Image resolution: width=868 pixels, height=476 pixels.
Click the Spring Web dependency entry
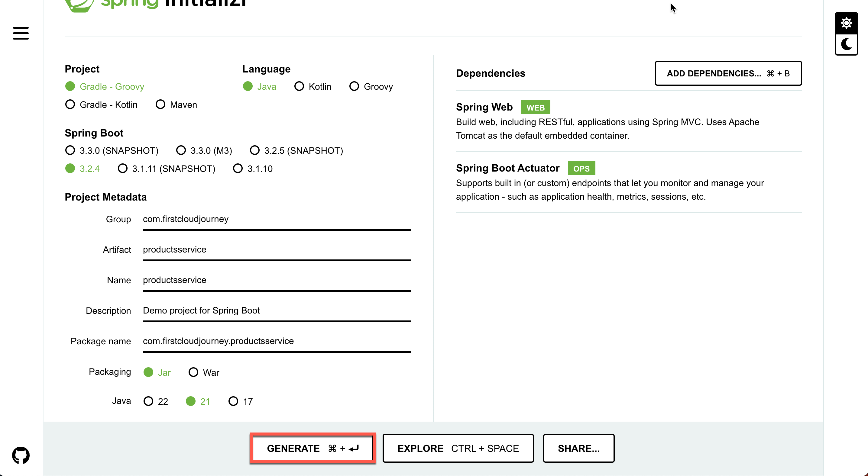[x=629, y=121]
